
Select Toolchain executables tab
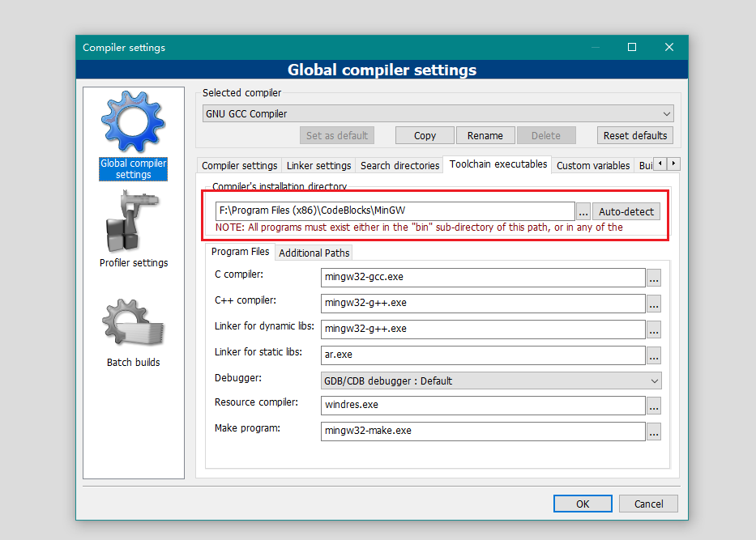[498, 164]
